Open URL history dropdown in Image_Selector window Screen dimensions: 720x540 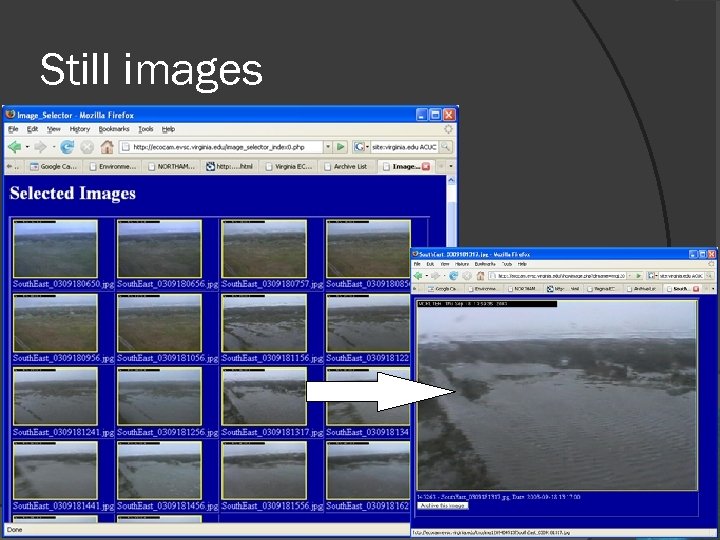tap(328, 147)
